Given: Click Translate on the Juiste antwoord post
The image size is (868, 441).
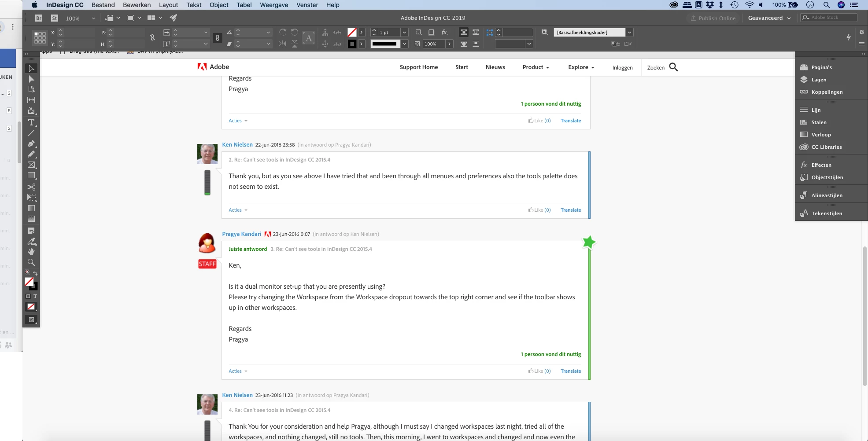Looking at the screenshot, I should [x=571, y=371].
